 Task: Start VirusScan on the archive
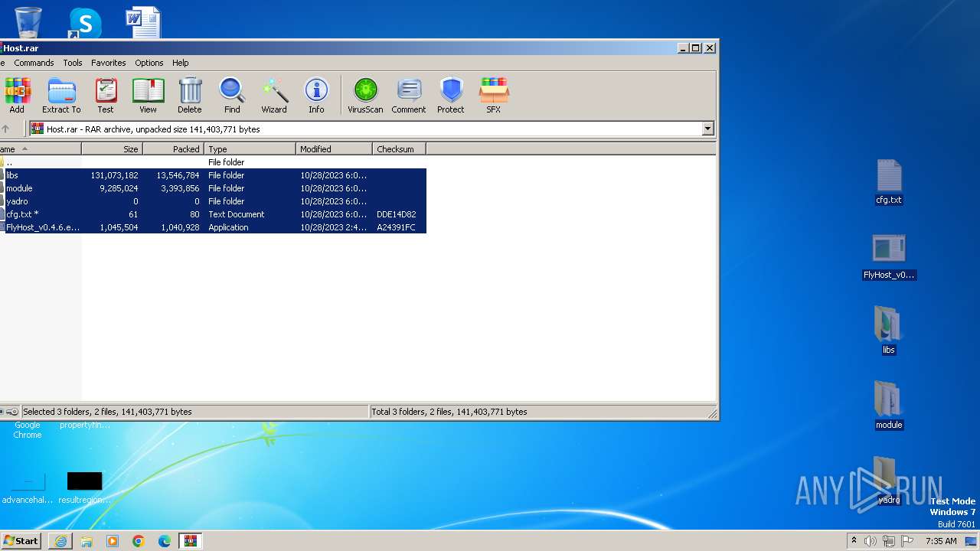[x=365, y=96]
